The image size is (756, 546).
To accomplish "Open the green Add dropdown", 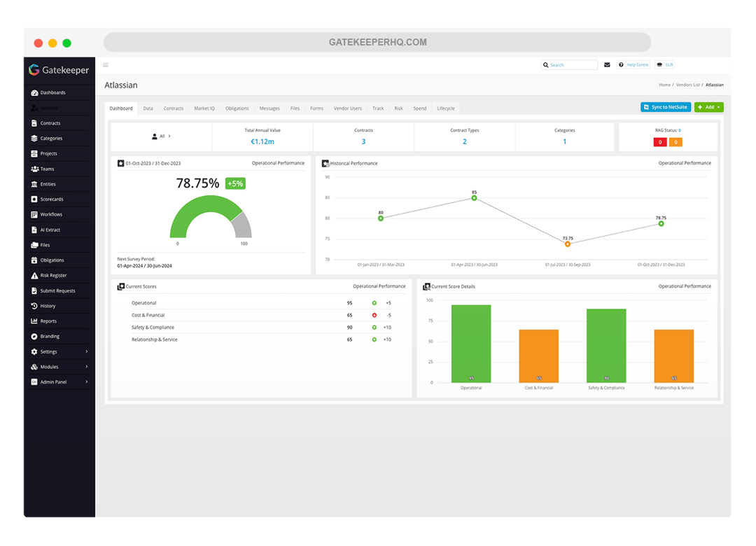I will [709, 106].
